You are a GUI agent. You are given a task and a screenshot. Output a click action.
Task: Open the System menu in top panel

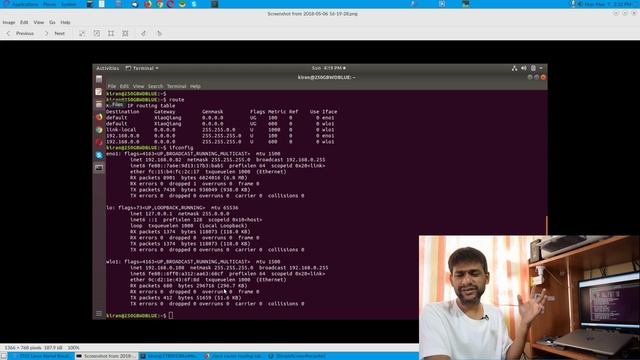tap(69, 4)
